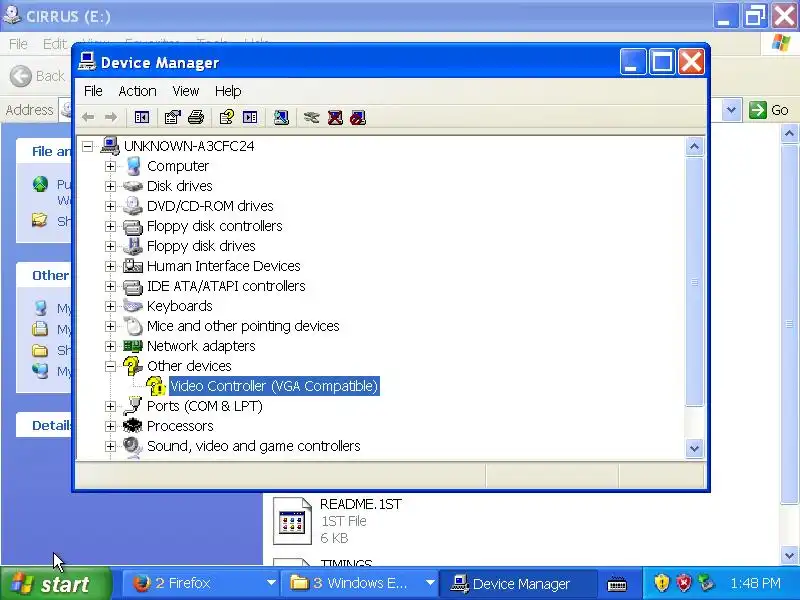Click the Firefox taskbar group button
Viewport: 800px width, 600px height.
[x=203, y=583]
